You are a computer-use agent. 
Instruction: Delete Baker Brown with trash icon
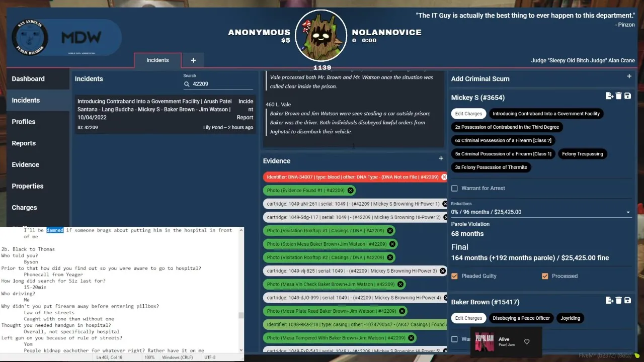(x=619, y=300)
